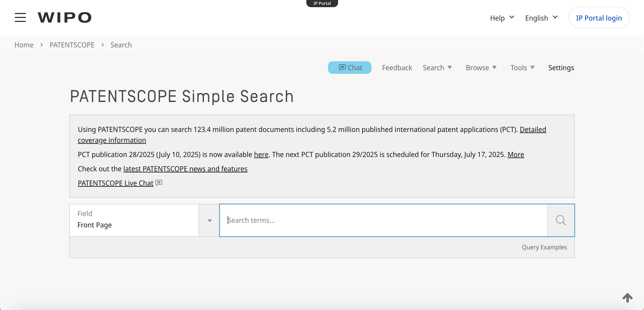
Task: Click the magnifying glass search button
Action: pyautogui.click(x=561, y=220)
